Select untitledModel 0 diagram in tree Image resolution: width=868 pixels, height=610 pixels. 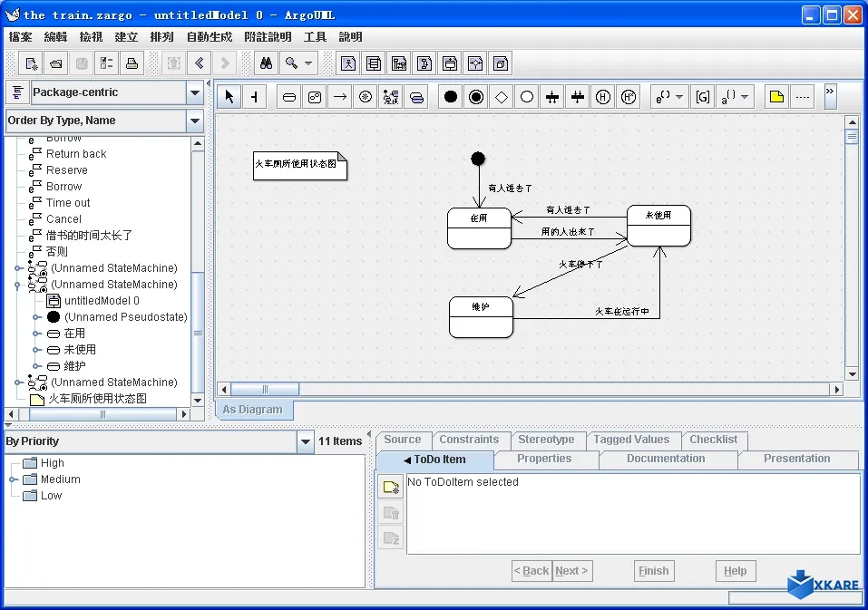(93, 301)
